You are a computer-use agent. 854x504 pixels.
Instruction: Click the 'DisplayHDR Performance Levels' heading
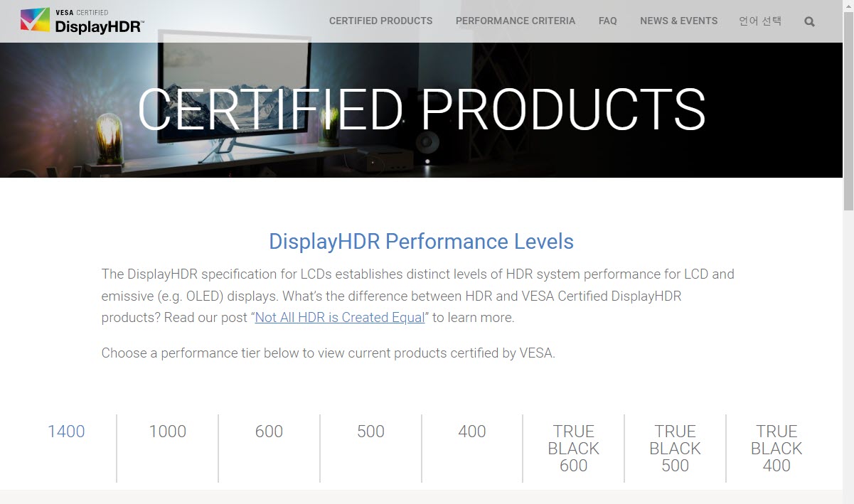click(421, 242)
